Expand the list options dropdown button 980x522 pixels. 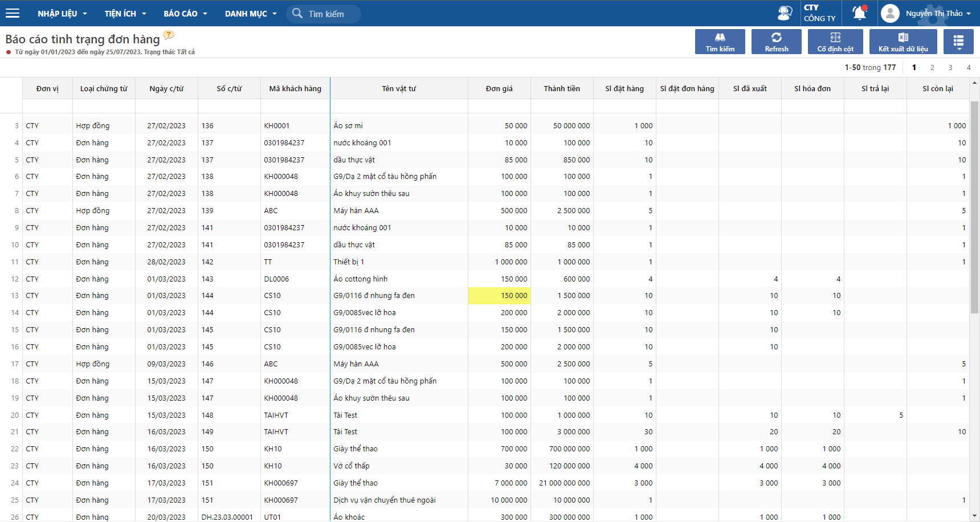958,42
